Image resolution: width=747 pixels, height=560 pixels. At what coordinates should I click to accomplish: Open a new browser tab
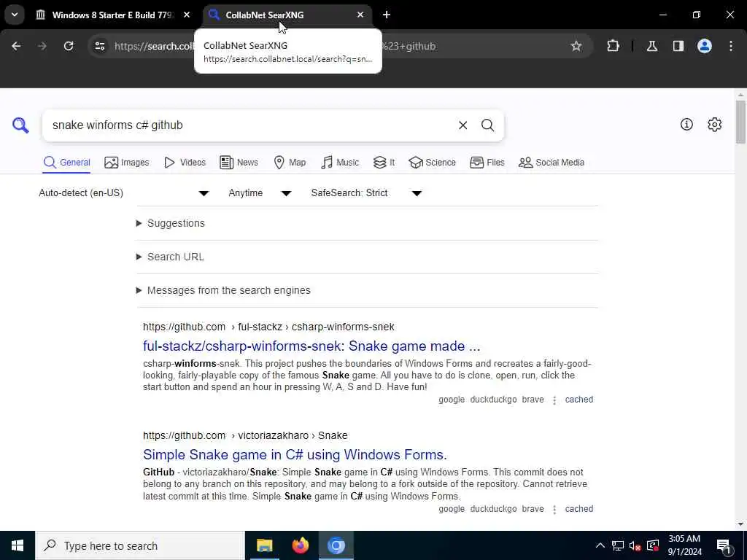coord(387,15)
